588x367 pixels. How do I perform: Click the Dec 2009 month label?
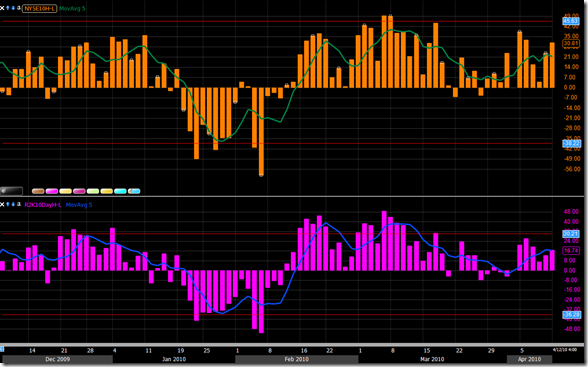point(57,359)
